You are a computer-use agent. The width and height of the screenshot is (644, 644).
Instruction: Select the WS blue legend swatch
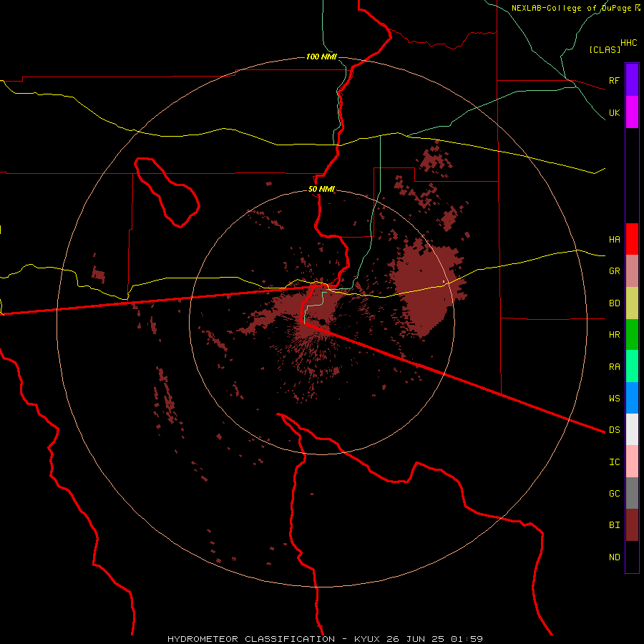coord(632,398)
